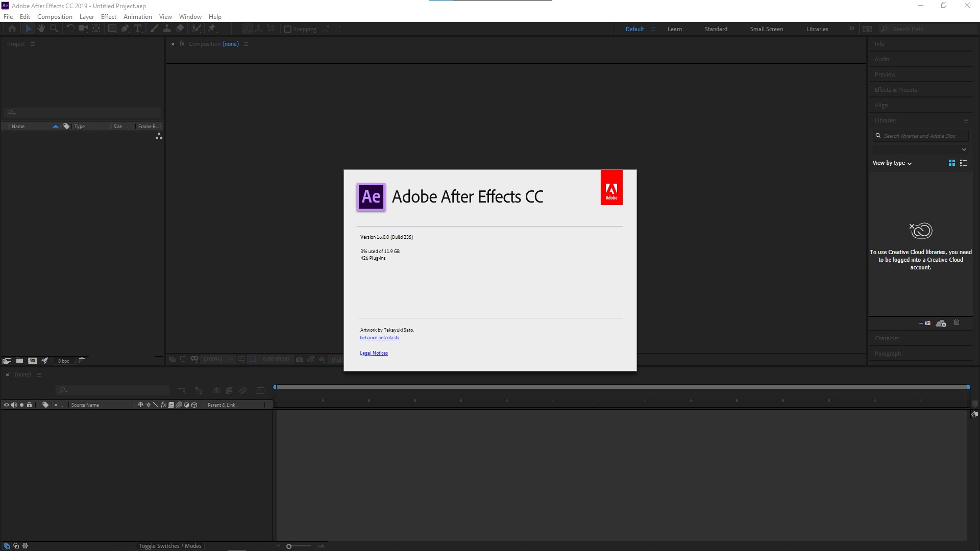Click the project flowchart view icon
Screen dimensions: 980x551
click(x=159, y=136)
